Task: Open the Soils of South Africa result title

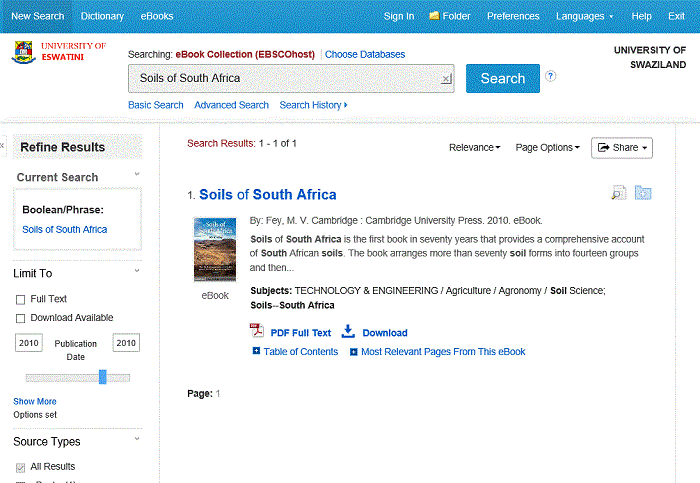Action: 268,195
